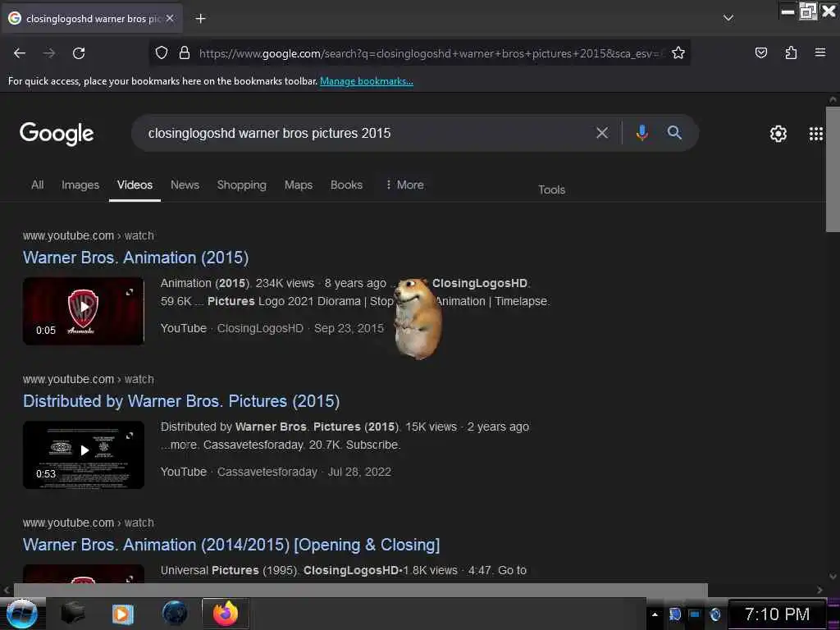The width and height of the screenshot is (840, 630).
Task: Play the 0:53 Distributed by Warner thumbnail
Action: (x=84, y=454)
